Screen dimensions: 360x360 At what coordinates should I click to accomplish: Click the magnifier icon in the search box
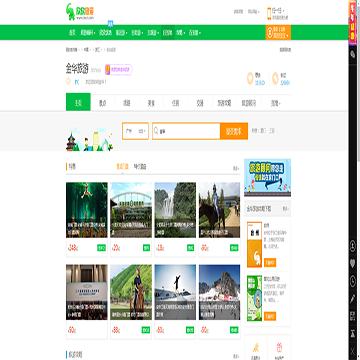tap(156, 131)
